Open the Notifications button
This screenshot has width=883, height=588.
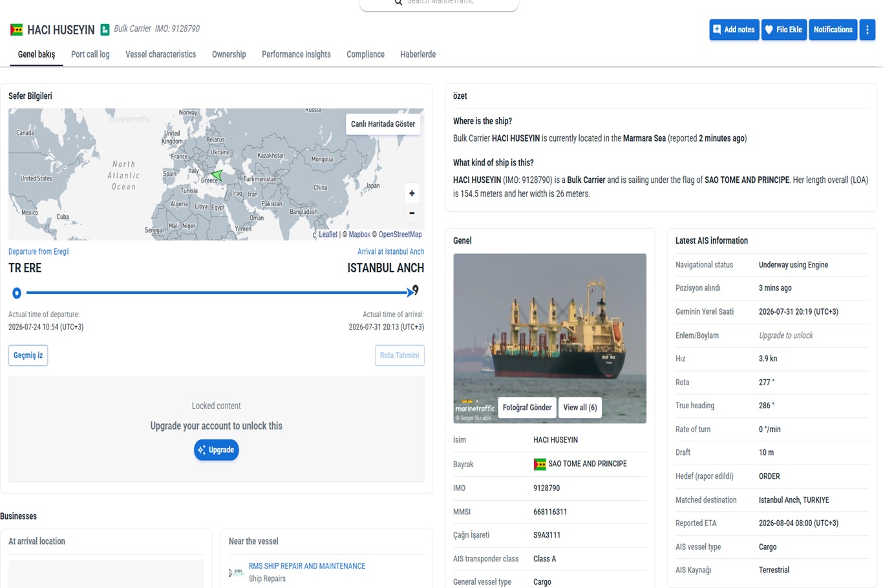(833, 30)
